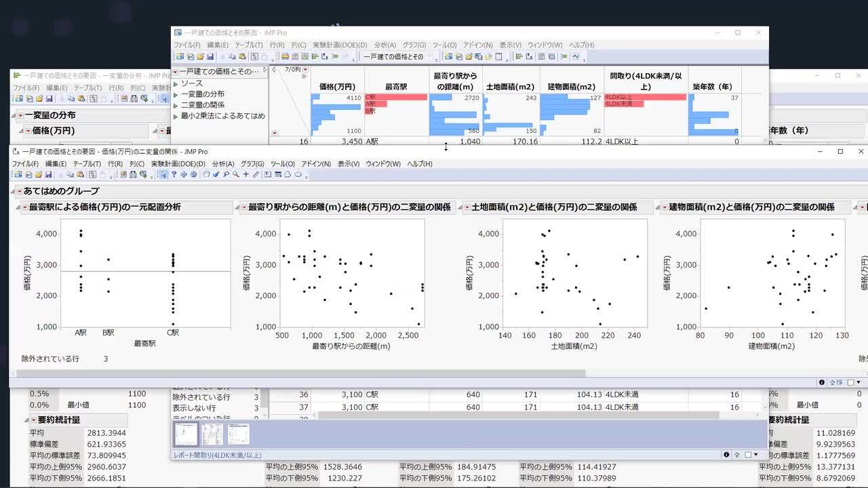
Task: Click copy icon in bivariate window toolbar
Action: click(70, 174)
